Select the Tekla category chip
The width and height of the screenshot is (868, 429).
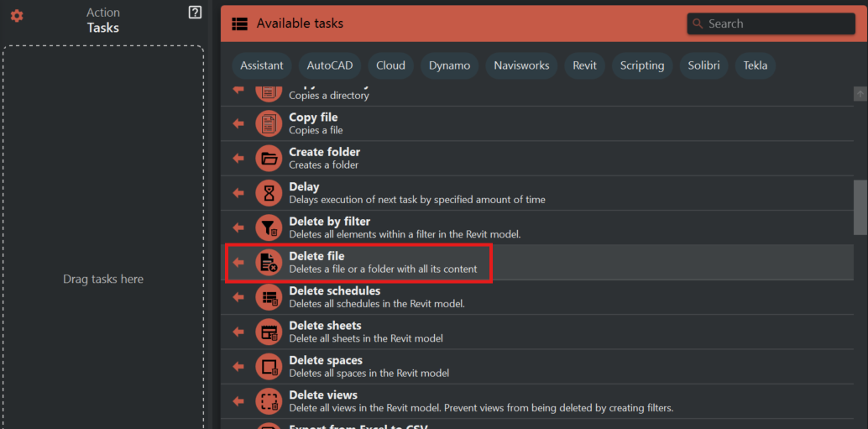click(756, 65)
